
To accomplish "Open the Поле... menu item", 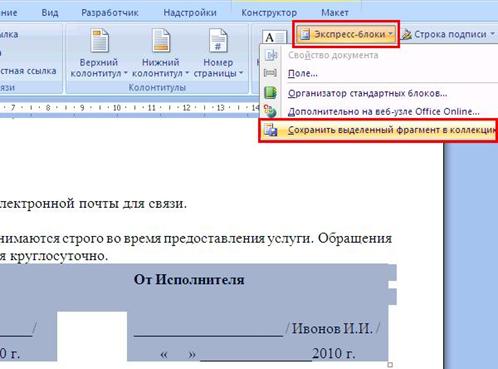I will pyautogui.click(x=379, y=73).
